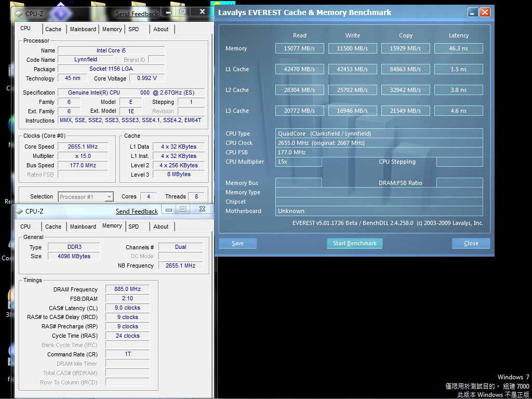
Task: Click L1 Cache Read value 42470 MB/s
Action: click(300, 69)
